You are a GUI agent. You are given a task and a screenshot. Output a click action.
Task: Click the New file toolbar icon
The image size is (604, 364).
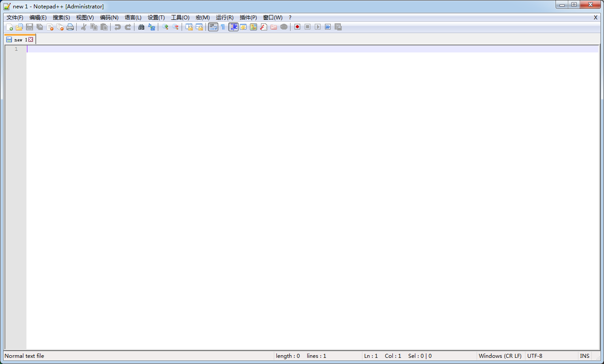(x=9, y=27)
